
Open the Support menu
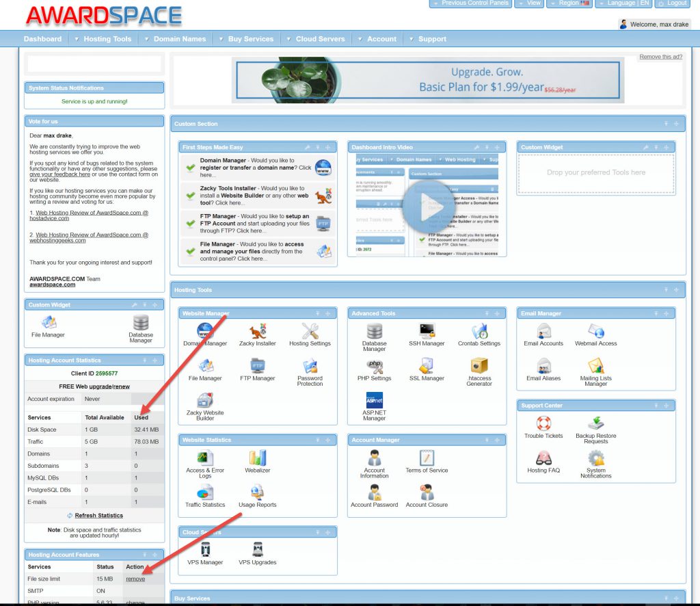pyautogui.click(x=431, y=39)
